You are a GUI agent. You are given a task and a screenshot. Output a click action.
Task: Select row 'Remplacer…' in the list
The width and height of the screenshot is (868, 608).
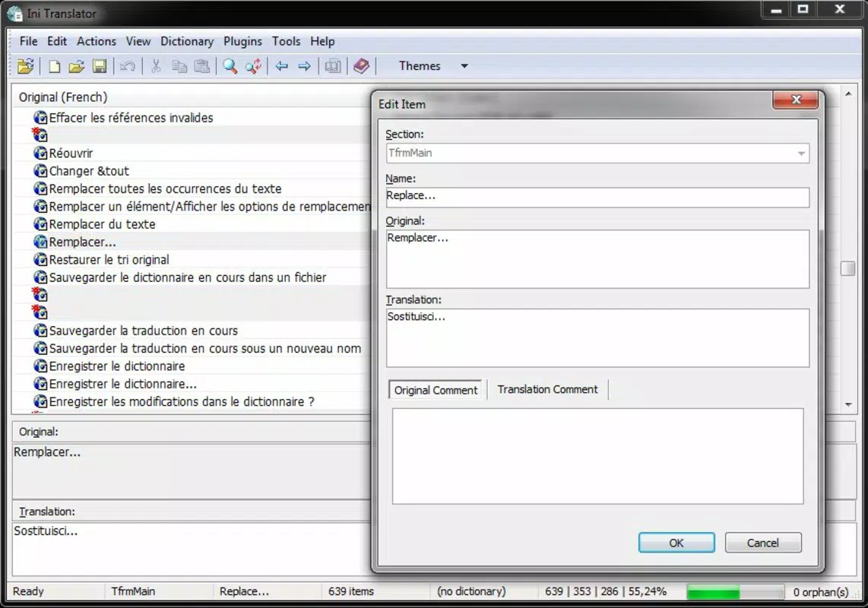pos(191,242)
